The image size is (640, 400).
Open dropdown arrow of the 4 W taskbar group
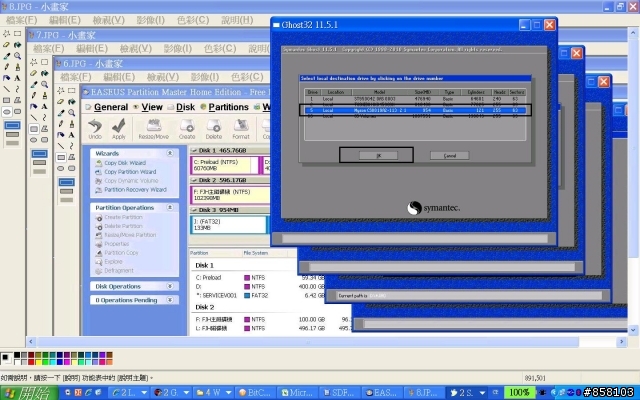click(229, 393)
